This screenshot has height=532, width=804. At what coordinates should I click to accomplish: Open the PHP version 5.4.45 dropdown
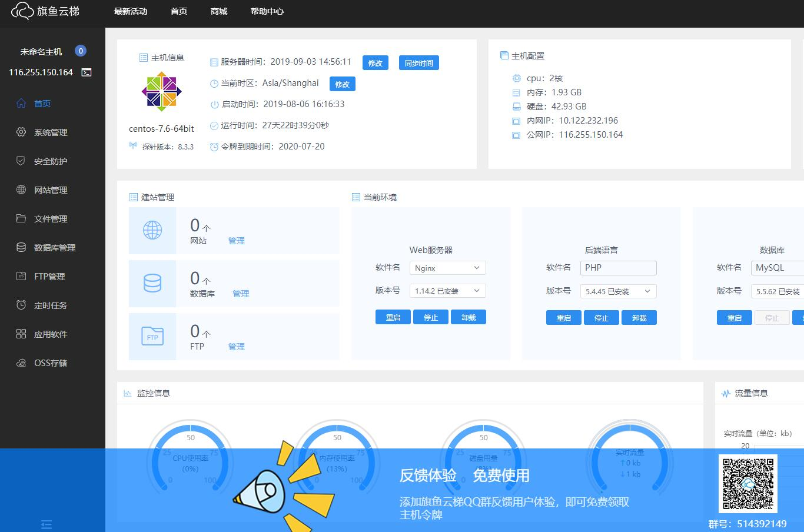[618, 291]
